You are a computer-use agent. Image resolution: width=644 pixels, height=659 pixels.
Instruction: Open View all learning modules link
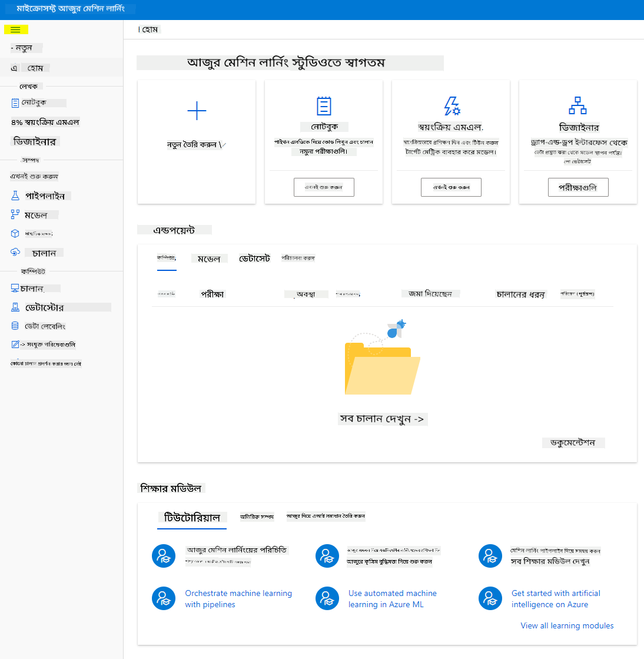pos(567,625)
